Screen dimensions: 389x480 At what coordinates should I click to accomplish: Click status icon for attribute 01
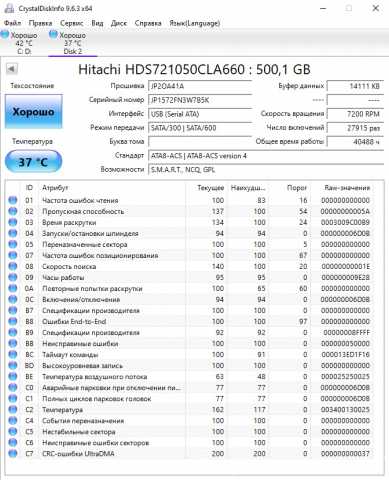(x=13, y=200)
